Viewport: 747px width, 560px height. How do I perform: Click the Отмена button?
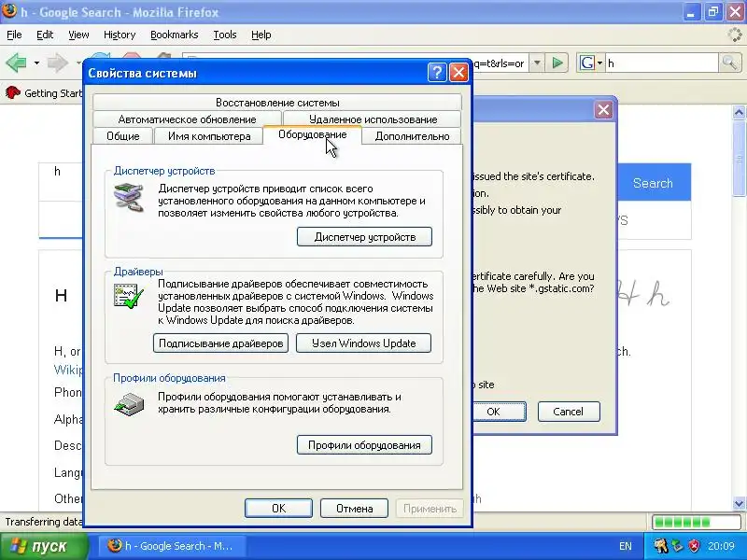click(355, 508)
